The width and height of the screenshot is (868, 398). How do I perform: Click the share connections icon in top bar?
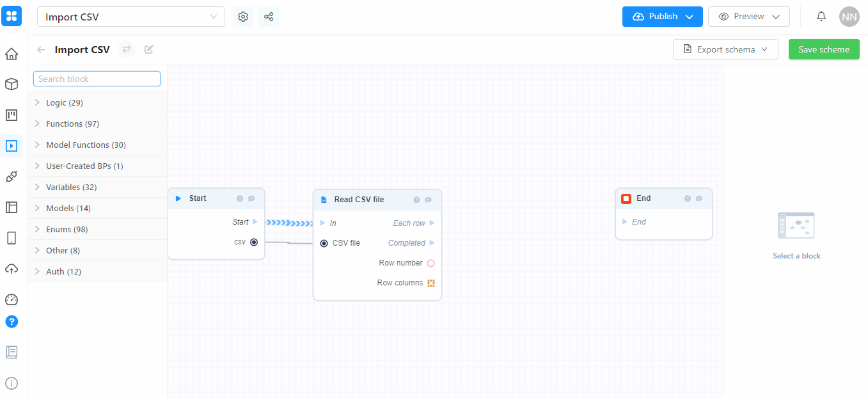pyautogui.click(x=269, y=17)
